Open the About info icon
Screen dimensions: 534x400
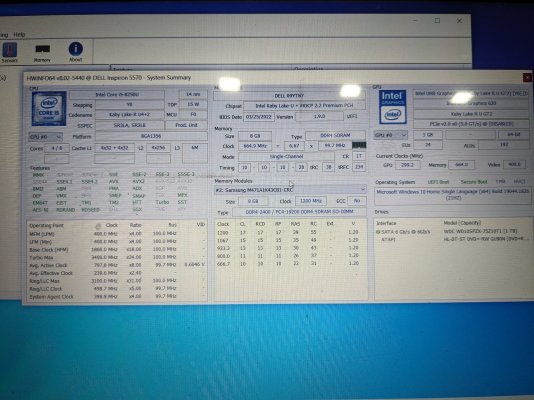click(76, 52)
